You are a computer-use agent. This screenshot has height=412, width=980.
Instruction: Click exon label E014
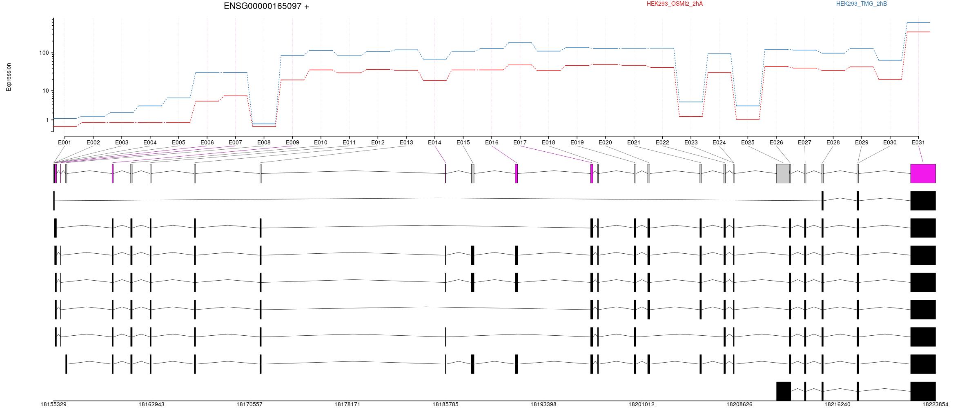[434, 142]
